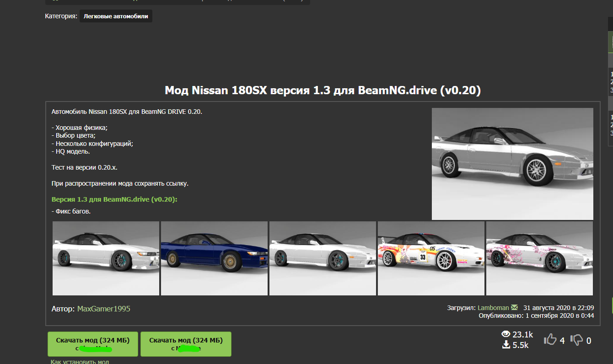The image size is (613, 364).
Task: Click the right Скачать мод (324 МБ) button
Action: click(186, 344)
